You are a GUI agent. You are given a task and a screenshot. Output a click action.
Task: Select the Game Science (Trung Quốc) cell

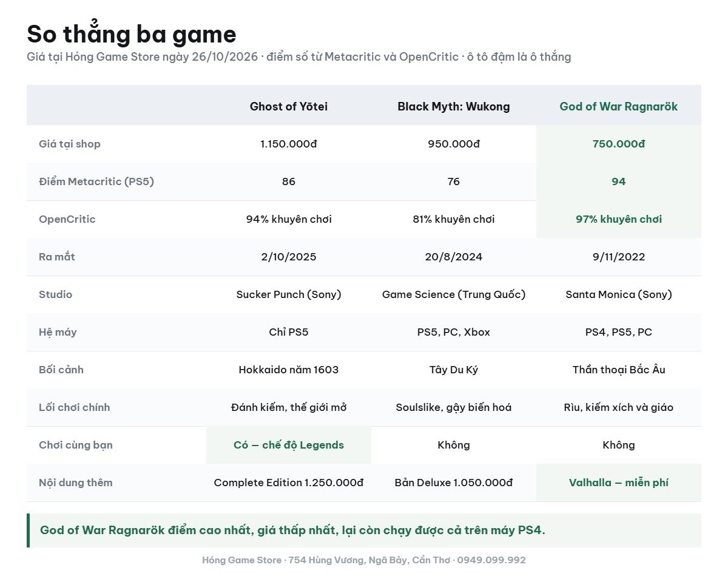pos(454,294)
